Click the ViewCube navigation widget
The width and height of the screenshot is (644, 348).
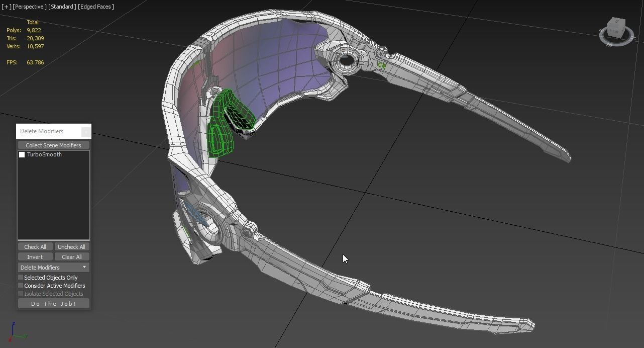pos(616,31)
